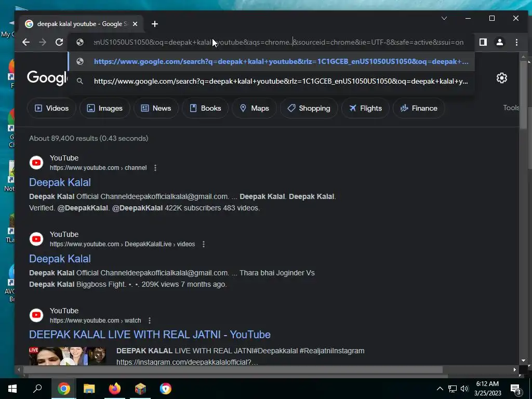The image size is (532, 399).
Task: Open Windows taskbar search
Action: [37, 389]
